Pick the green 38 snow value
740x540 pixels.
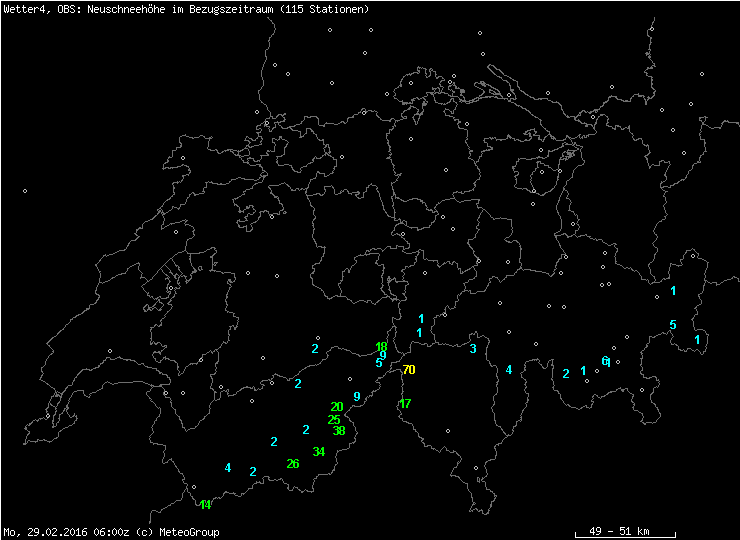coord(339,431)
